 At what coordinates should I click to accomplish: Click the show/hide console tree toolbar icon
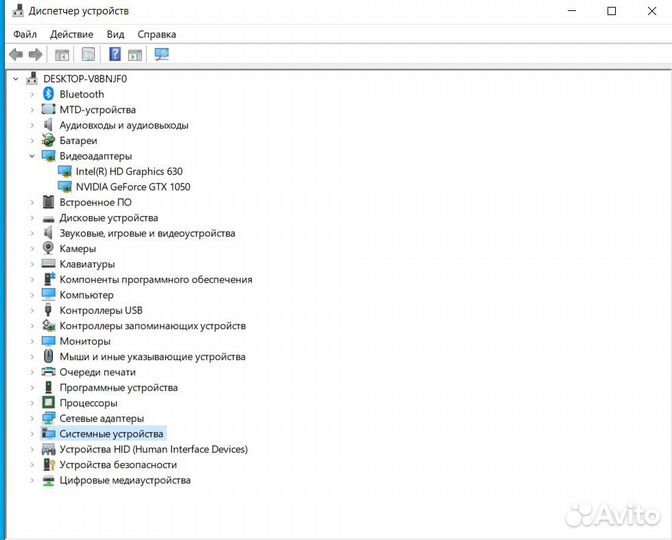pos(62,54)
